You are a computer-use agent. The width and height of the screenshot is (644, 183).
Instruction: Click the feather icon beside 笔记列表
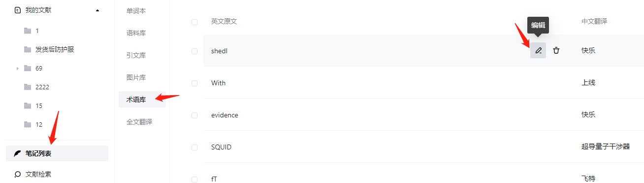coord(18,153)
